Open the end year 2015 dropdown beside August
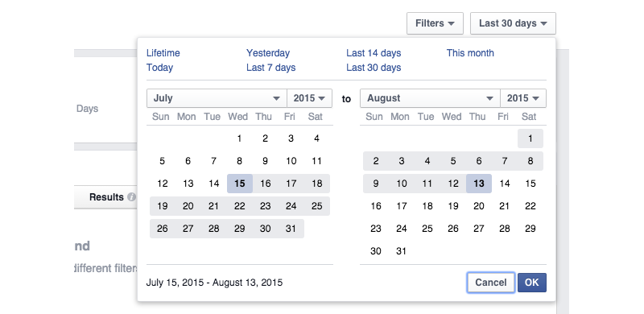Screen dimensions: 644x314 tap(523, 98)
